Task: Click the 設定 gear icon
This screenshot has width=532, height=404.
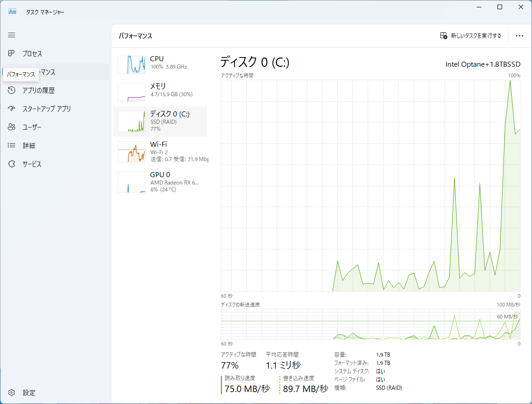Action: click(12, 392)
